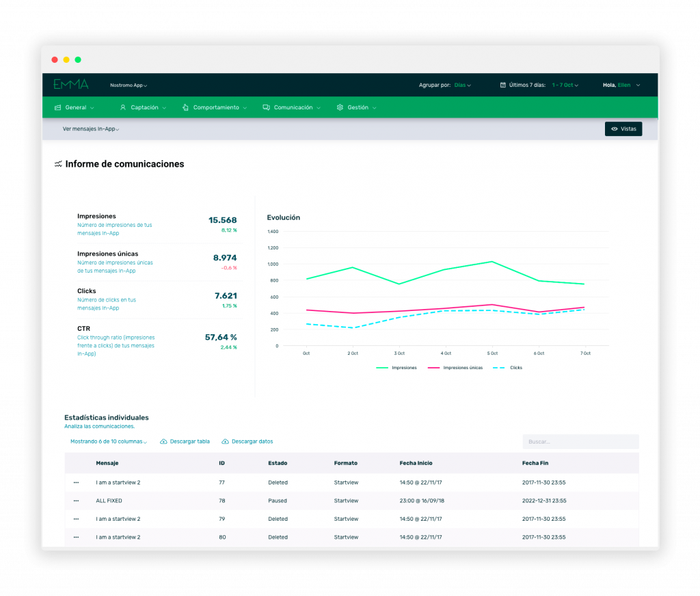
Task: Click the General screen icon
Action: (x=56, y=107)
